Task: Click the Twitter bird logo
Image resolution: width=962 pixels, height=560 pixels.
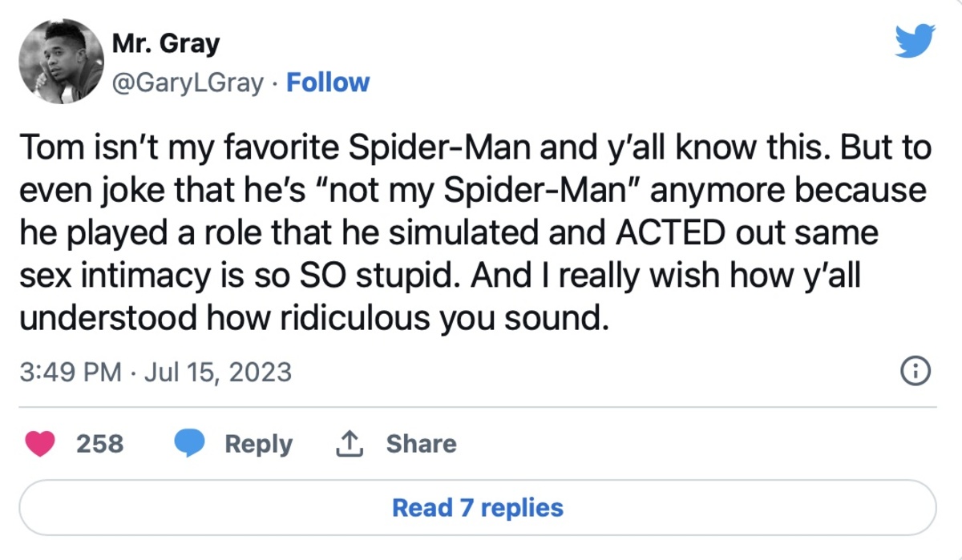Action: (x=916, y=40)
